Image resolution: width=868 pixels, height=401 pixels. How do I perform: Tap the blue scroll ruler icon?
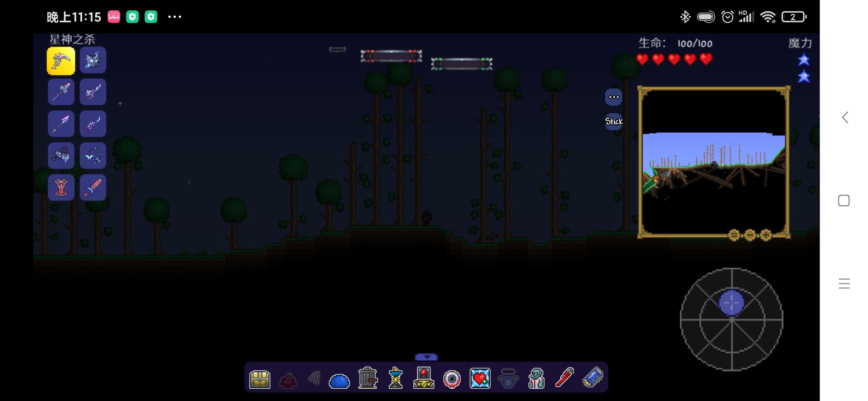593,378
